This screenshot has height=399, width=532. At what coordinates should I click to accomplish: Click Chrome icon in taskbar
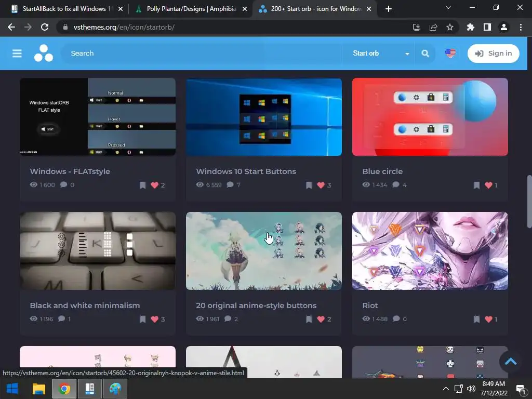[64, 389]
